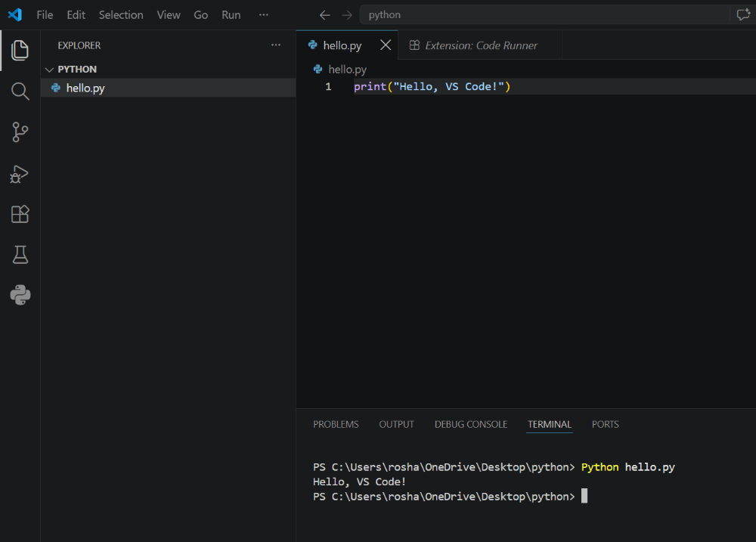
Task: Click the hello.py breadcrumb label
Action: (x=347, y=70)
